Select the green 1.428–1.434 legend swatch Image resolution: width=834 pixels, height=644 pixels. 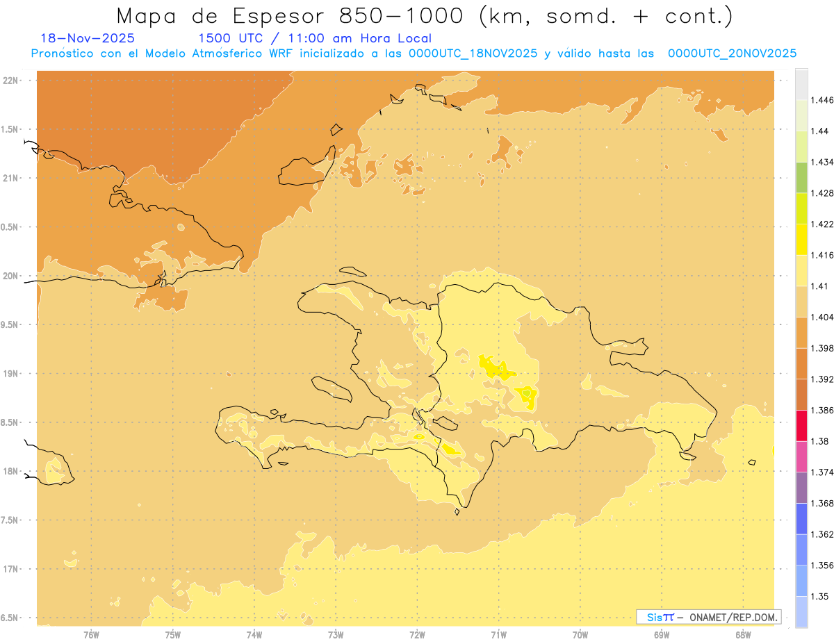[801, 177]
